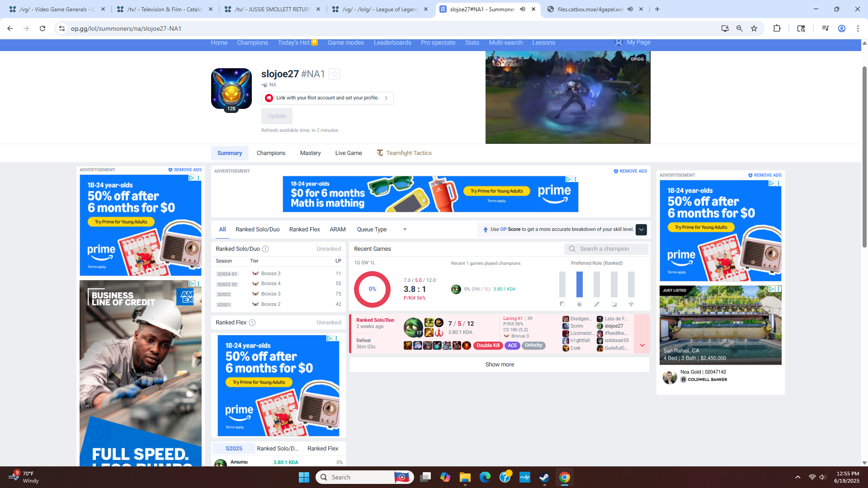Image resolution: width=868 pixels, height=488 pixels.
Task: Mute the files.catbox.moe tab audio
Action: click(630, 9)
